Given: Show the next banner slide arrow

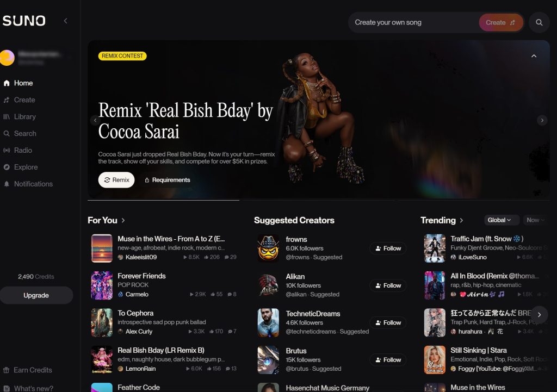Looking at the screenshot, I should (542, 120).
